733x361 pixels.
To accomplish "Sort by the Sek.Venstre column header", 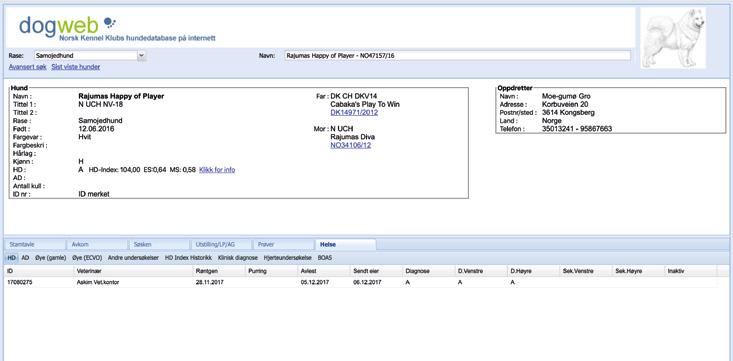I will click(586, 271).
